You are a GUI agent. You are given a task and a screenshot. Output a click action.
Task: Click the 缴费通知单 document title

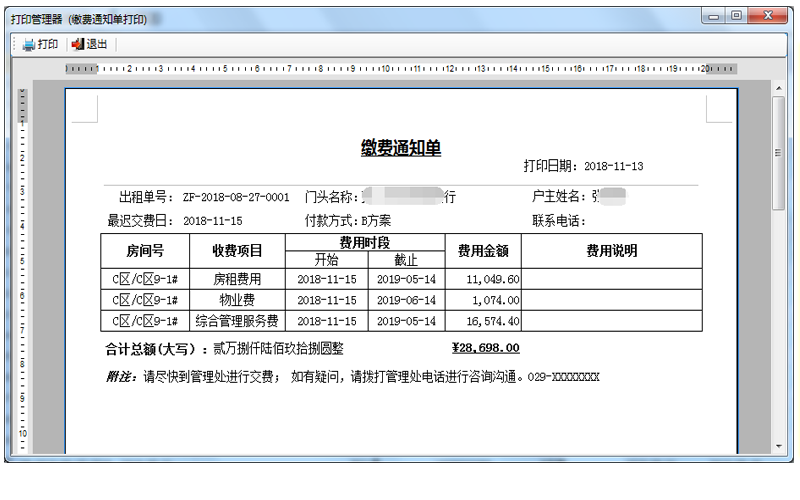(x=400, y=148)
